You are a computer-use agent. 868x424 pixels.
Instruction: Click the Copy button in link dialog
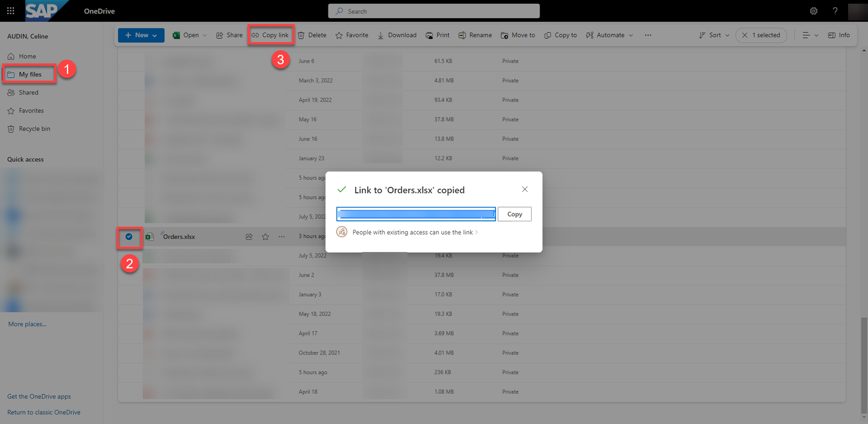pyautogui.click(x=515, y=214)
